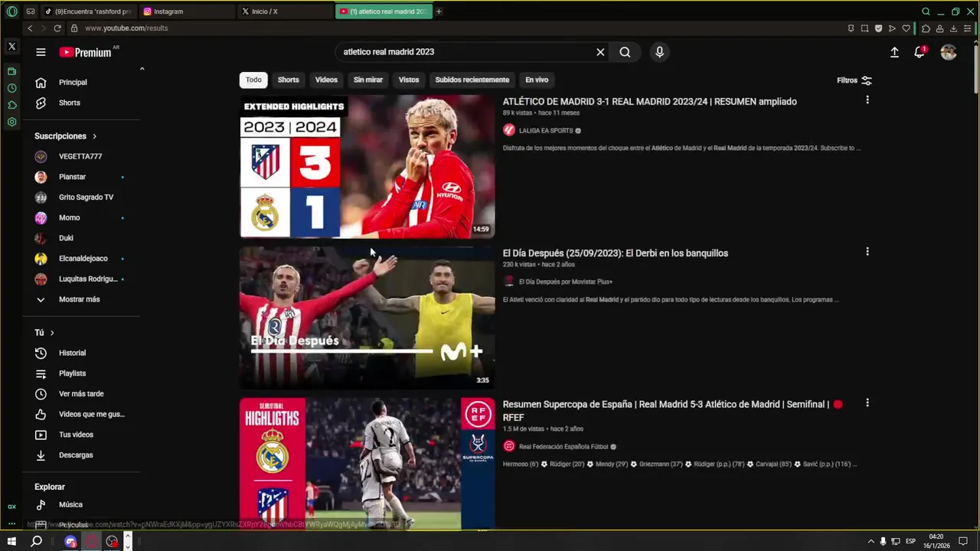Start voice search with microphone icon

coord(659,52)
